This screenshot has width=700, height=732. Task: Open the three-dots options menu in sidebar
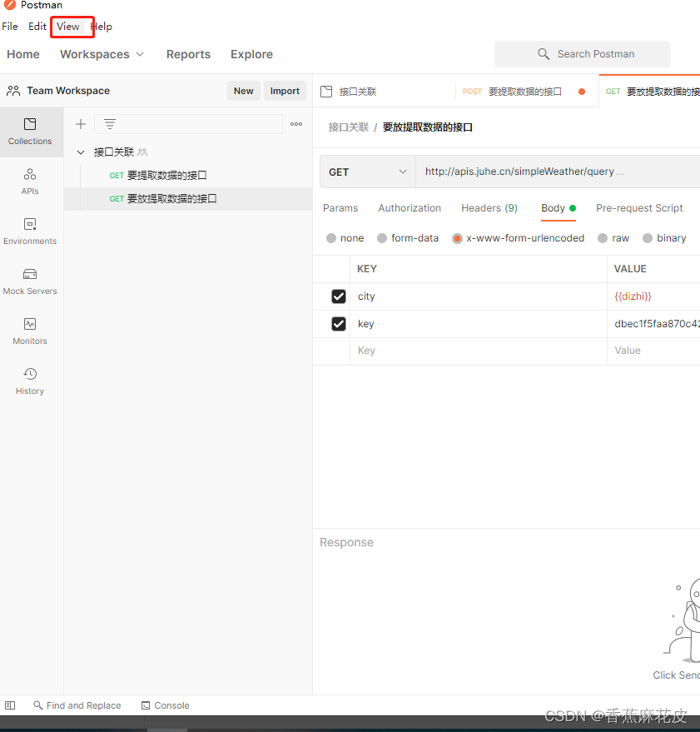click(296, 124)
